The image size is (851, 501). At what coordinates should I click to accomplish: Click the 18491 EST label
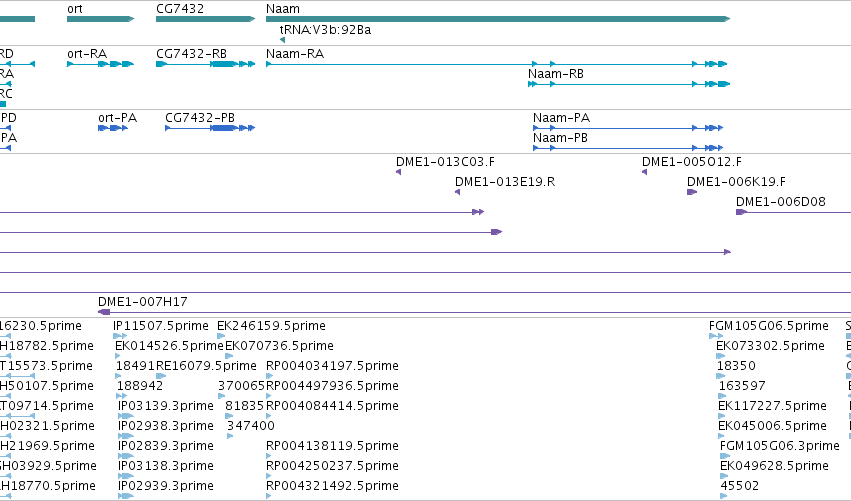coord(135,366)
